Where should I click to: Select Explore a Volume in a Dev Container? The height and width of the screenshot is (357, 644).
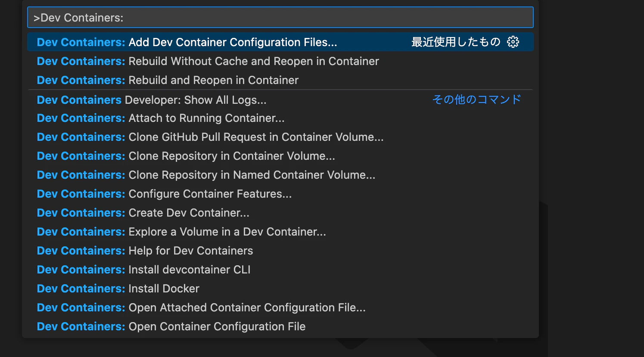(280, 232)
